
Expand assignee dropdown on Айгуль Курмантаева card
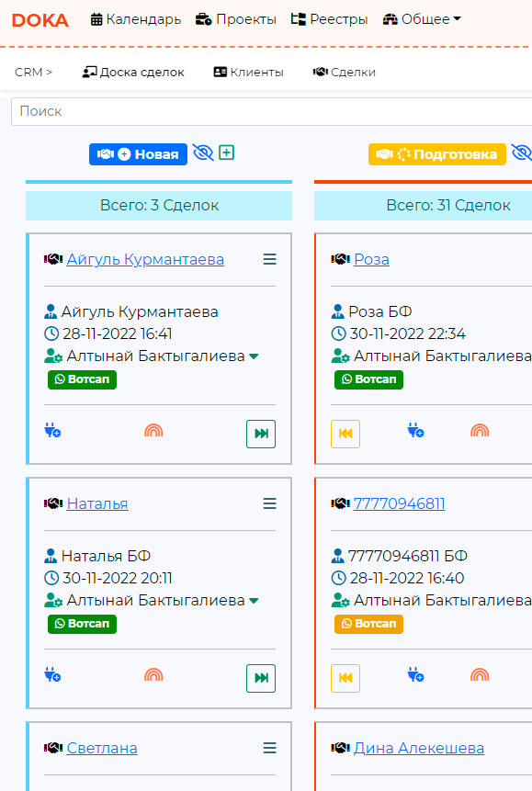(254, 356)
